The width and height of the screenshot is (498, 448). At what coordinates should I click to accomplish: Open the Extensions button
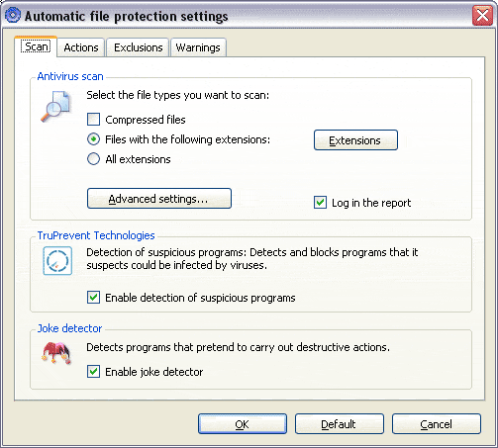[355, 140]
